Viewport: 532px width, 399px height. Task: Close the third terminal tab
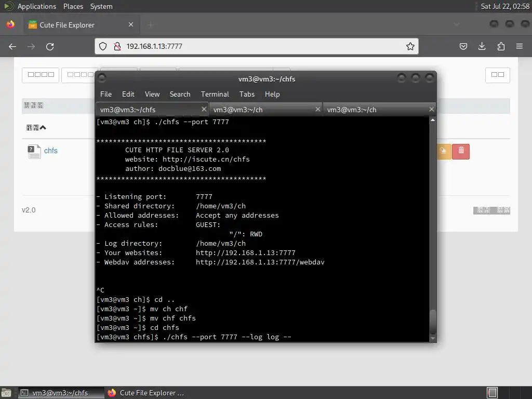point(432,109)
